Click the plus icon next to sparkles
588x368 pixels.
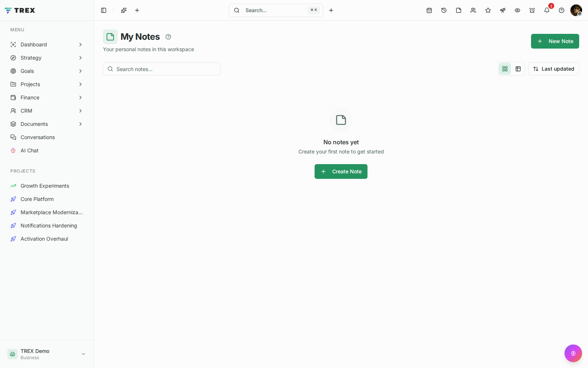coord(137,10)
